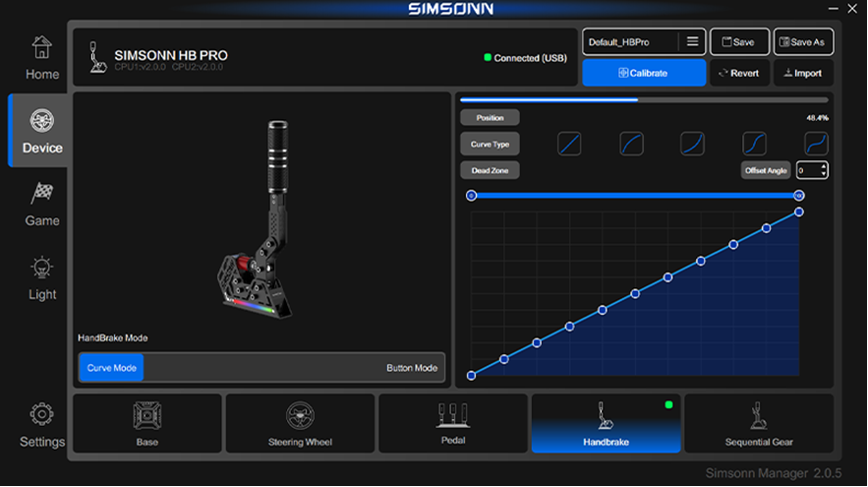Switch to the Pedal device tab
Image resolution: width=868 pixels, height=487 pixels.
pyautogui.click(x=453, y=424)
